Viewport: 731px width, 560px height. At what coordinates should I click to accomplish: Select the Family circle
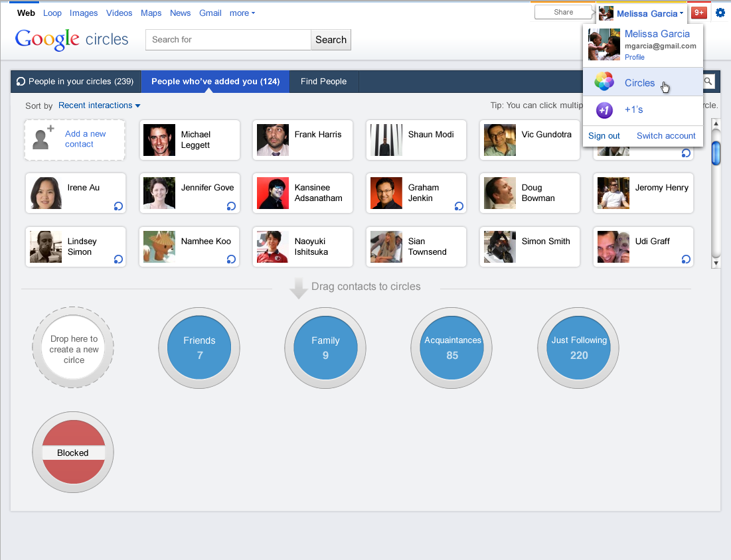click(x=325, y=348)
